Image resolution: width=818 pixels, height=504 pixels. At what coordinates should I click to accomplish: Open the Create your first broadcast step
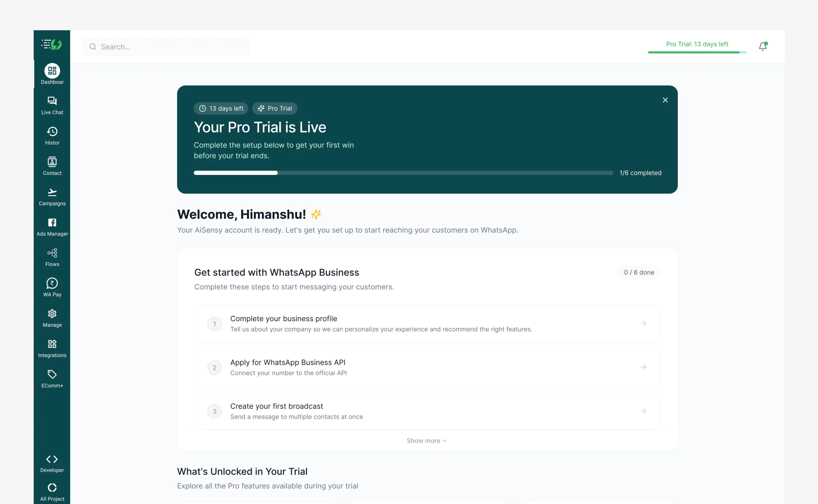pyautogui.click(x=426, y=411)
